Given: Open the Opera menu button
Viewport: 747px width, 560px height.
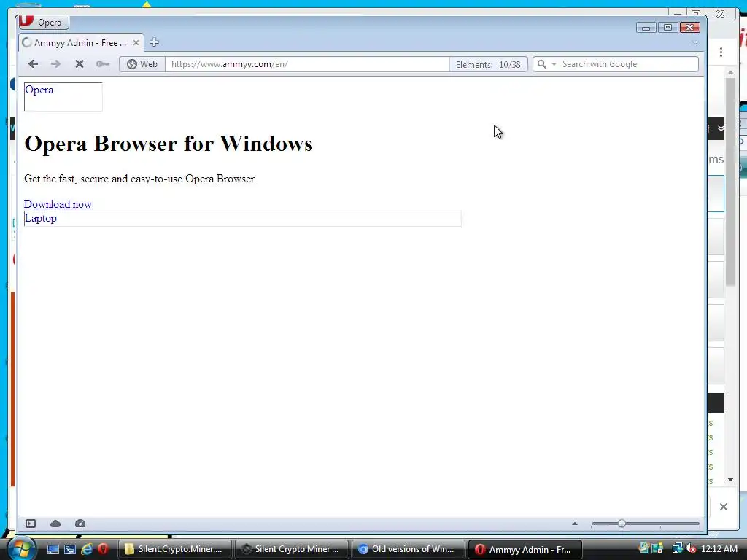Looking at the screenshot, I should coord(43,22).
